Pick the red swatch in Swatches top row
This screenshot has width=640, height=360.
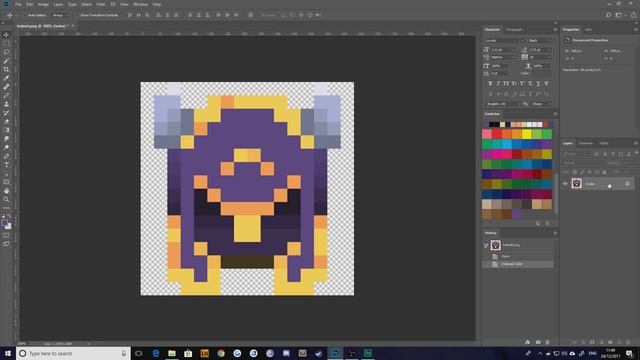[x=497, y=134]
